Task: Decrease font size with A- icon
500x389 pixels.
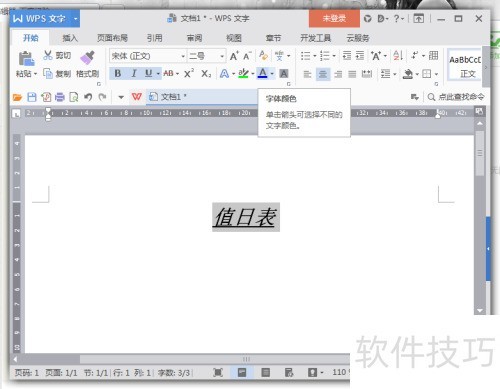Action: point(247,56)
